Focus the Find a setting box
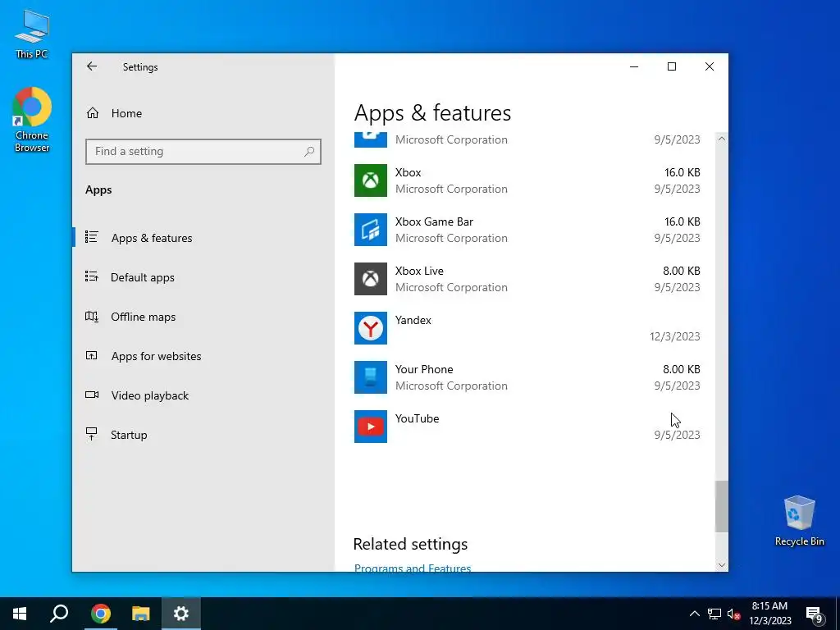The height and width of the screenshot is (630, 840). (x=203, y=152)
